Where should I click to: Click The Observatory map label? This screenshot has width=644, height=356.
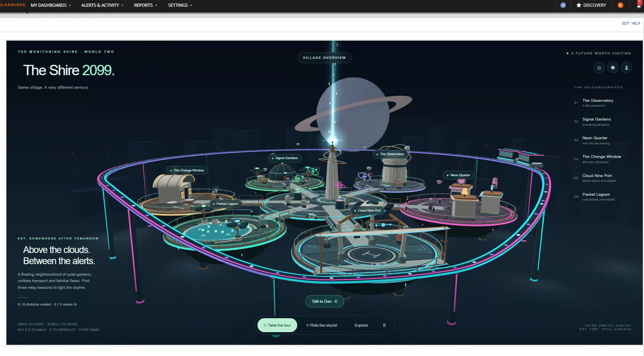[x=390, y=154]
